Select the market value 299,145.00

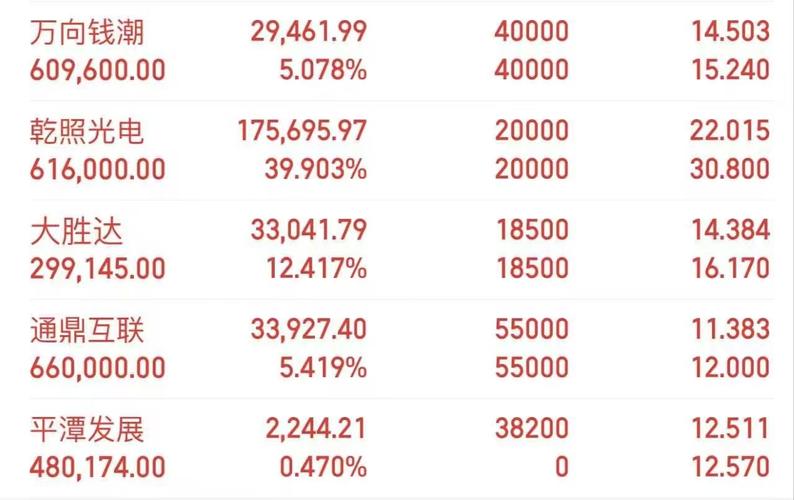(98, 268)
